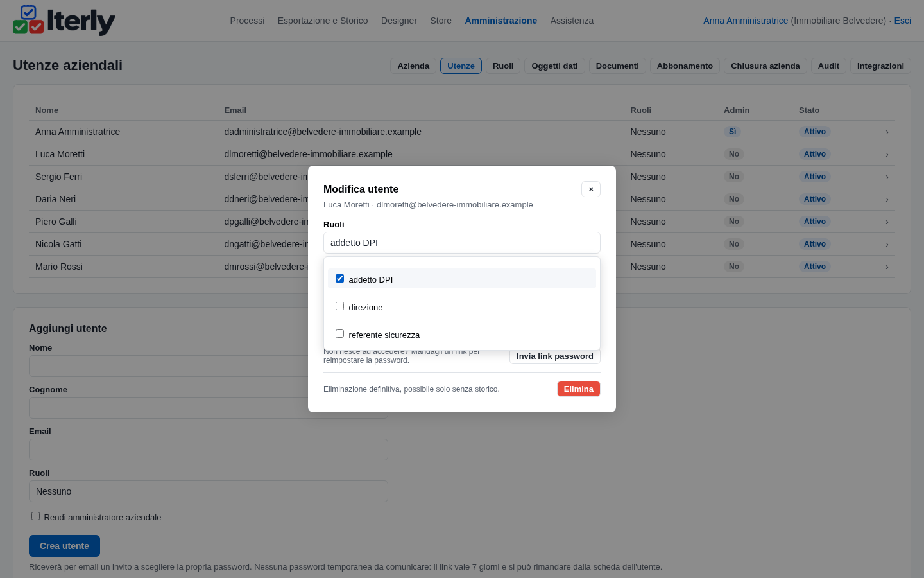This screenshot has width=924, height=578.
Task: Open Mario Rossi row chevron
Action: coord(887,267)
